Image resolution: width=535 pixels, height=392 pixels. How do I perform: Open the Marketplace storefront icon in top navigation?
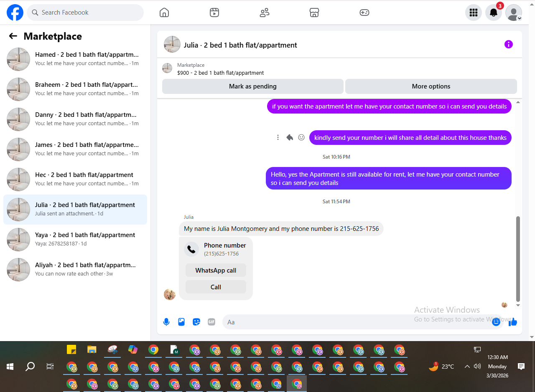pos(314,13)
